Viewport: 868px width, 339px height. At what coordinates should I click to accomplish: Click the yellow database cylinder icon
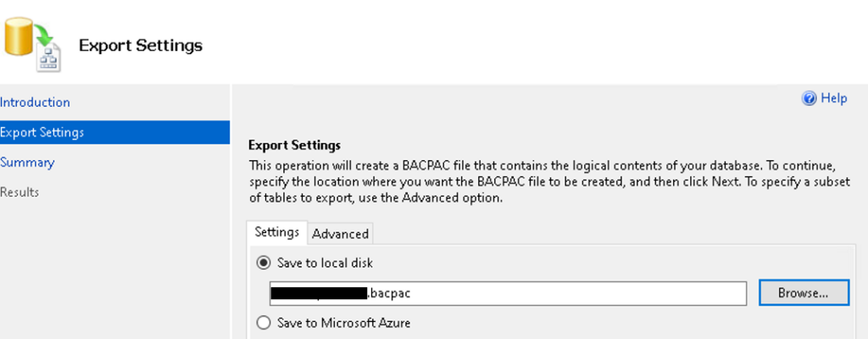pyautogui.click(x=19, y=36)
